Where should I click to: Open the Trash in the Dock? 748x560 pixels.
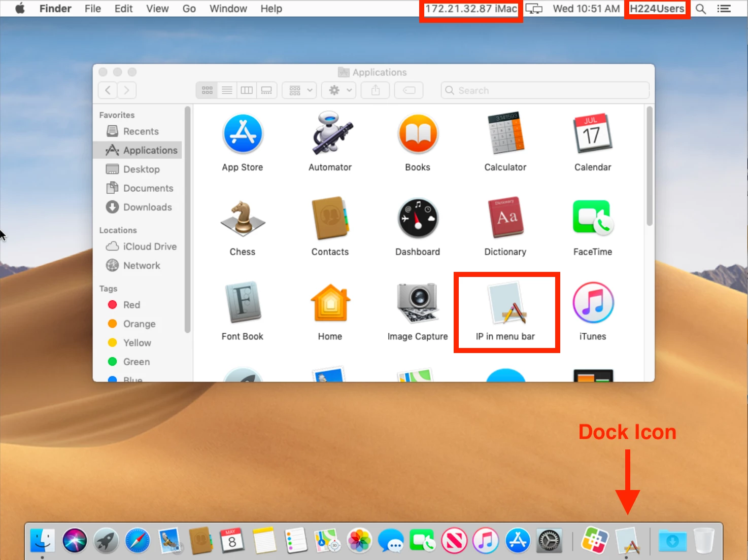704,540
